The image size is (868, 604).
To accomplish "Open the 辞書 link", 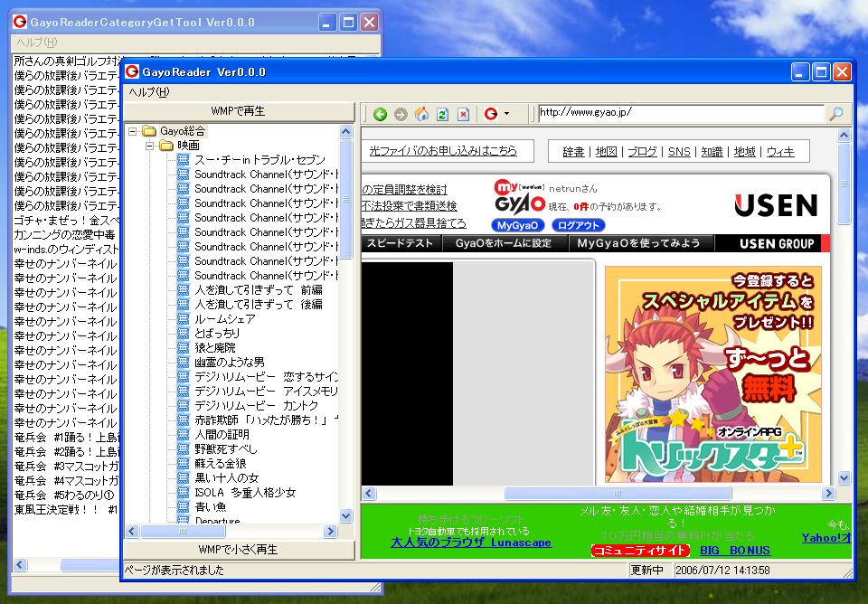I will 573,152.
